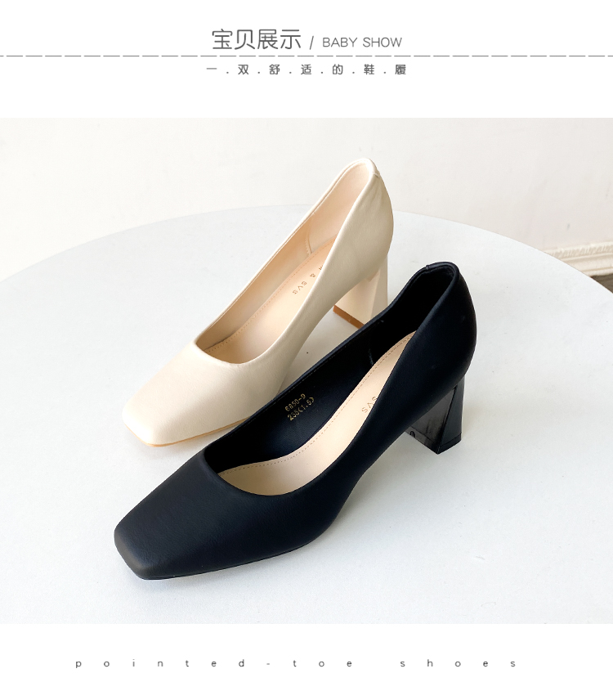Click the 'BABY SHOW' text

(362, 43)
